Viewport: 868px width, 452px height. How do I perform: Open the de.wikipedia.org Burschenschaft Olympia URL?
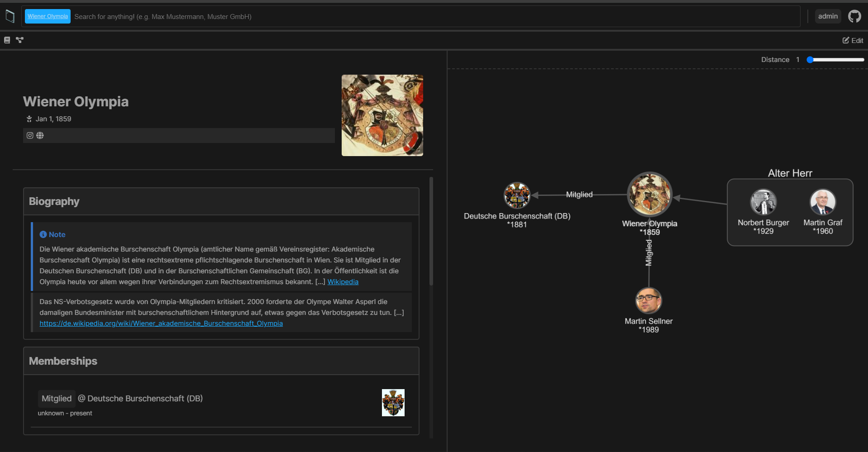coord(161,324)
